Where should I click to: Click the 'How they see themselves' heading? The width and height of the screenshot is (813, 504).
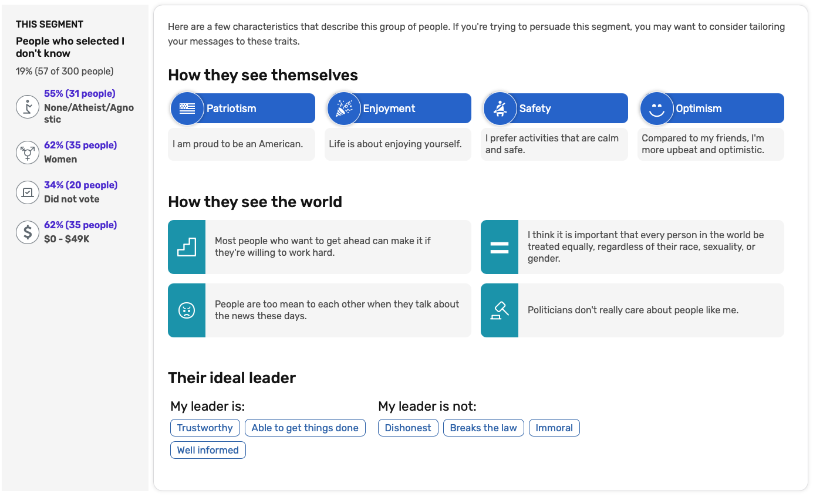click(x=263, y=75)
